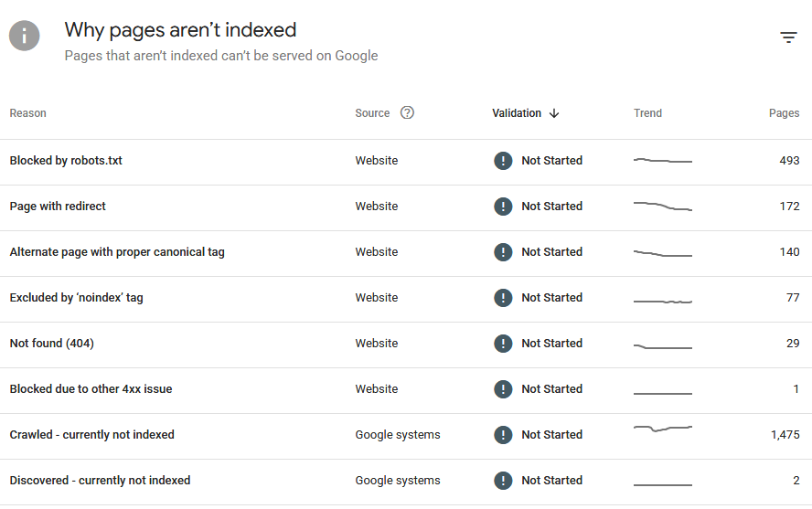Image resolution: width=812 pixels, height=509 pixels.
Task: Click the 'Why pages aren't indexed' heading
Action: pos(180,30)
